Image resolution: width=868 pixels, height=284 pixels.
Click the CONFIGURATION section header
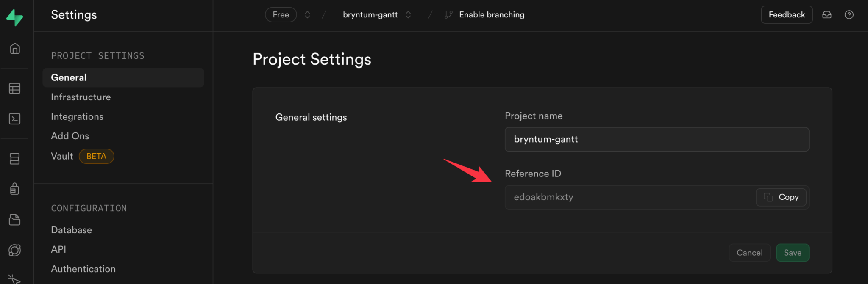[x=89, y=208]
